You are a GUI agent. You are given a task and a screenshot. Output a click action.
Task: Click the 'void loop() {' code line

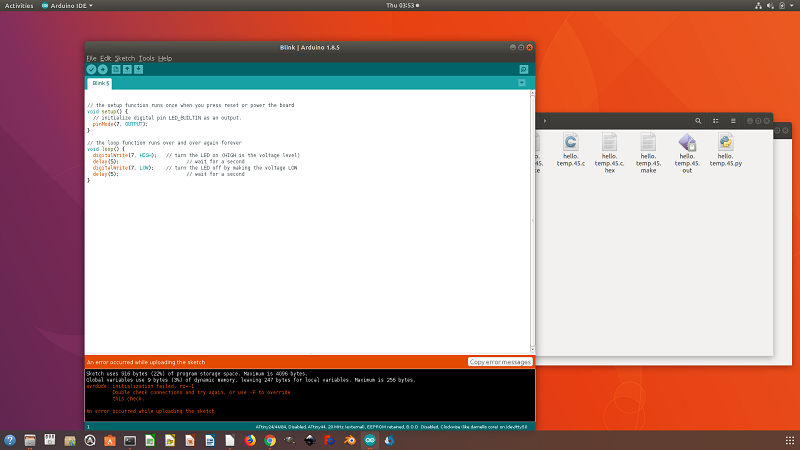(x=106, y=149)
